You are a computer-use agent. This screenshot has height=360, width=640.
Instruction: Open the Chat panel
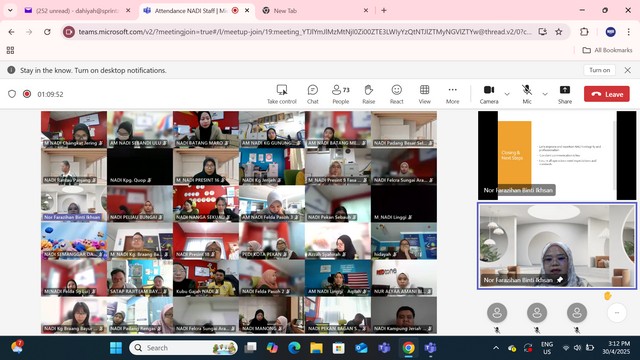click(313, 94)
